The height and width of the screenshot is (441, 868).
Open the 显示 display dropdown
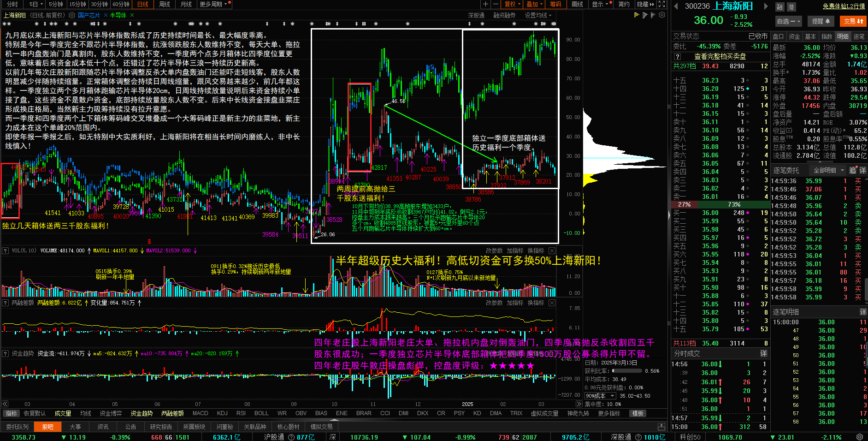(x=600, y=4)
